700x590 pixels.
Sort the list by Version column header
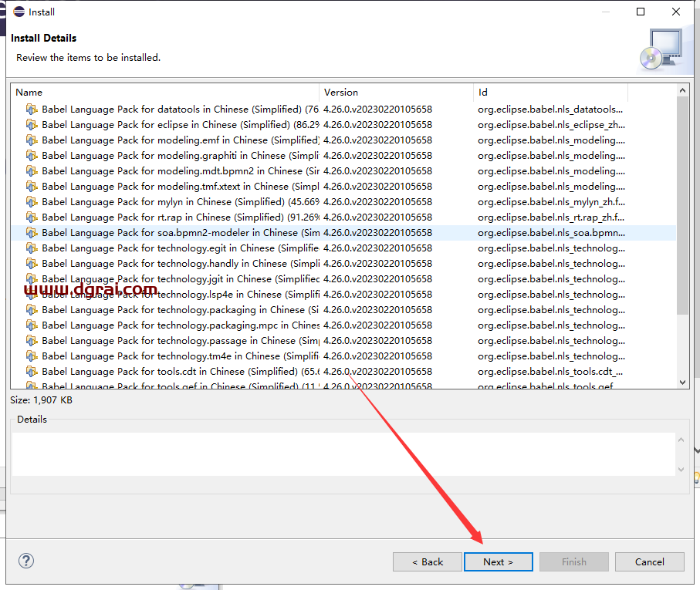(x=396, y=93)
